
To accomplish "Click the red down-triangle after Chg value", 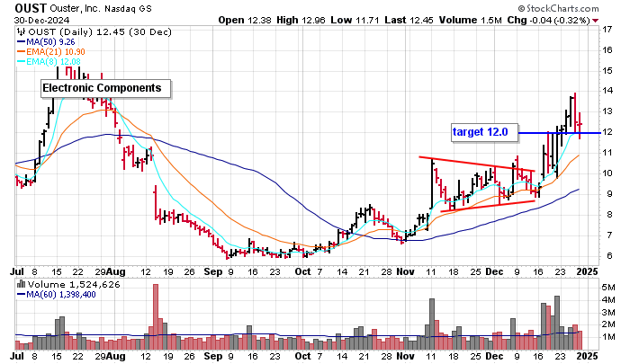I will coord(595,21).
